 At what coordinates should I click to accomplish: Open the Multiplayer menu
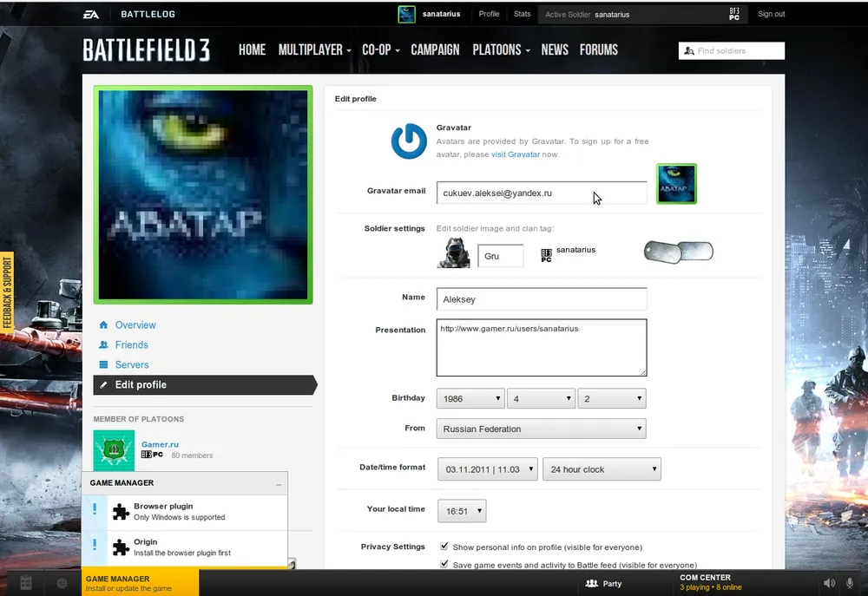click(x=314, y=50)
